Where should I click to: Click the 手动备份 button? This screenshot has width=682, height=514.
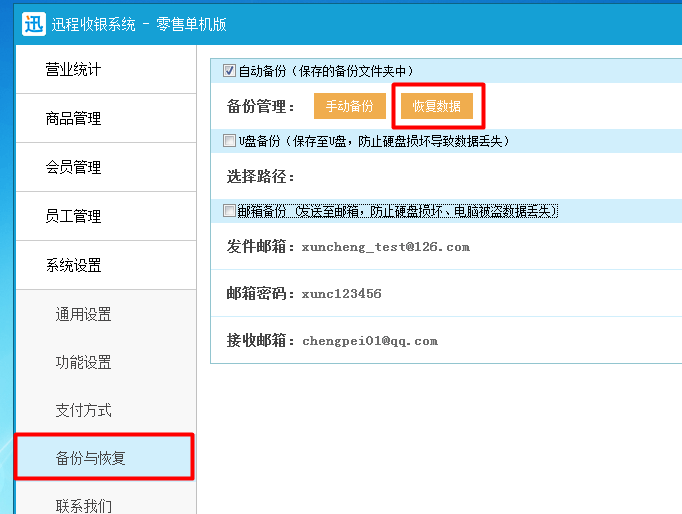click(x=349, y=106)
